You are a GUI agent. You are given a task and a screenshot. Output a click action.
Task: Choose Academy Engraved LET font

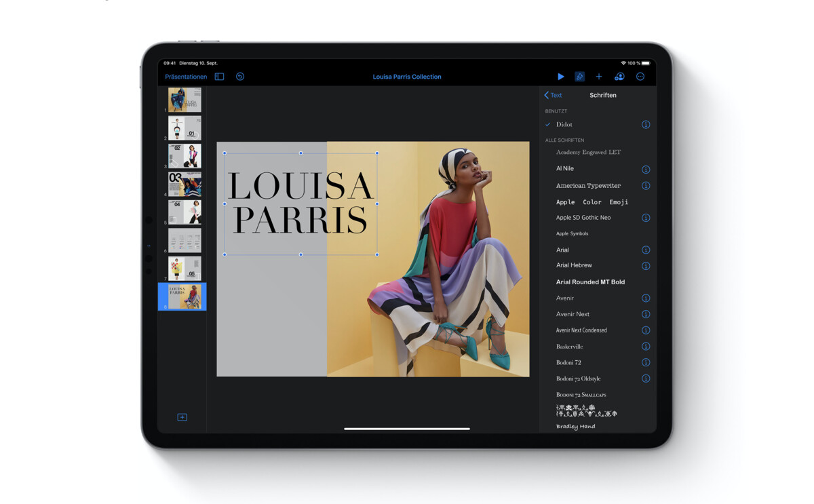(x=588, y=153)
